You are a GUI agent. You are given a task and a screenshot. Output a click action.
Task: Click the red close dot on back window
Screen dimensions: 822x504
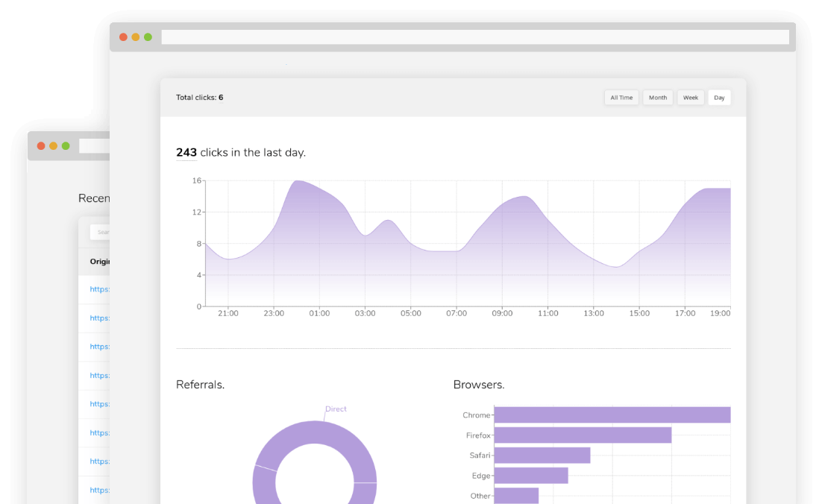41,145
